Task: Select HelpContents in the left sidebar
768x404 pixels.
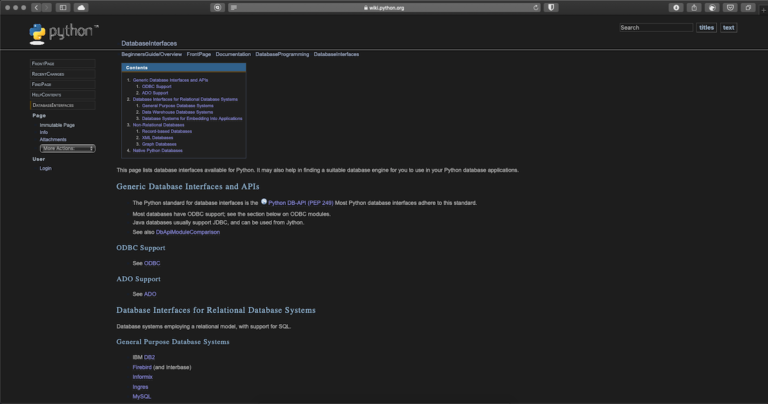Action: (x=63, y=95)
